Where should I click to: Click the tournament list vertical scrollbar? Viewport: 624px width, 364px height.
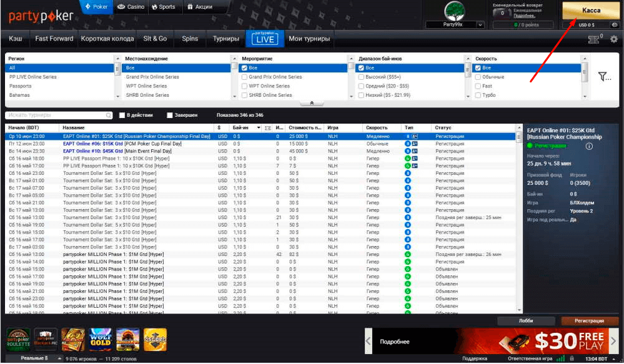[x=518, y=219]
